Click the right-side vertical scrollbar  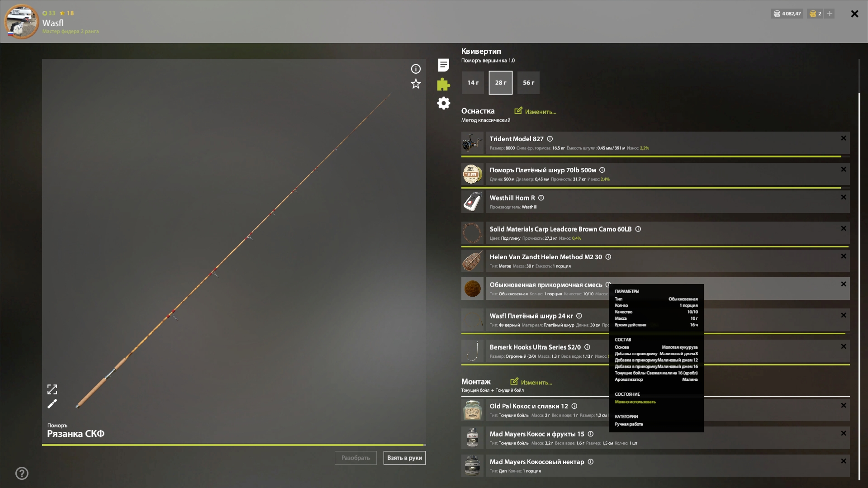coord(859,271)
